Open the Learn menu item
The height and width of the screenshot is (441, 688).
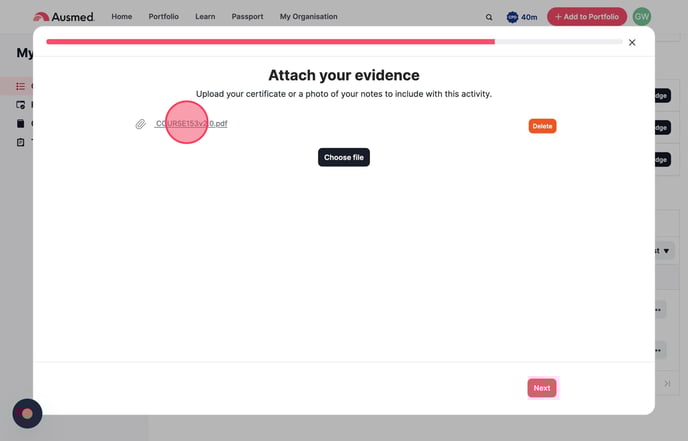tap(205, 17)
